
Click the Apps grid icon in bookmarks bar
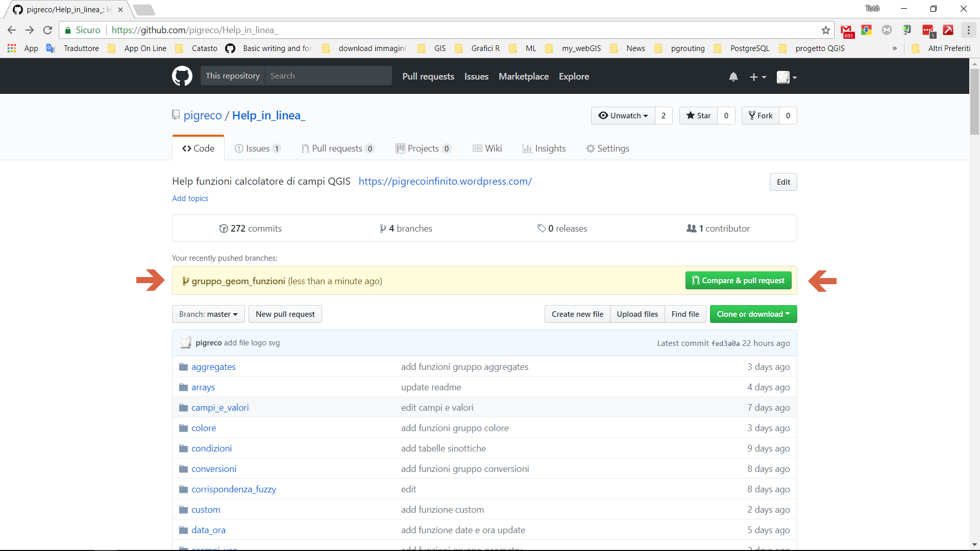(11, 48)
